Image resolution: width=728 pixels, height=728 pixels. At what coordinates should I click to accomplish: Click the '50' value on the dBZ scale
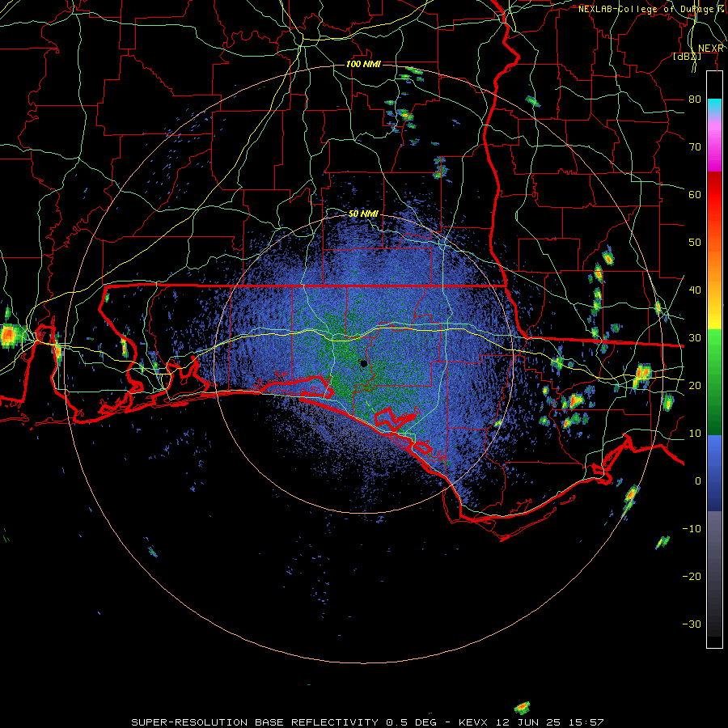pos(695,243)
